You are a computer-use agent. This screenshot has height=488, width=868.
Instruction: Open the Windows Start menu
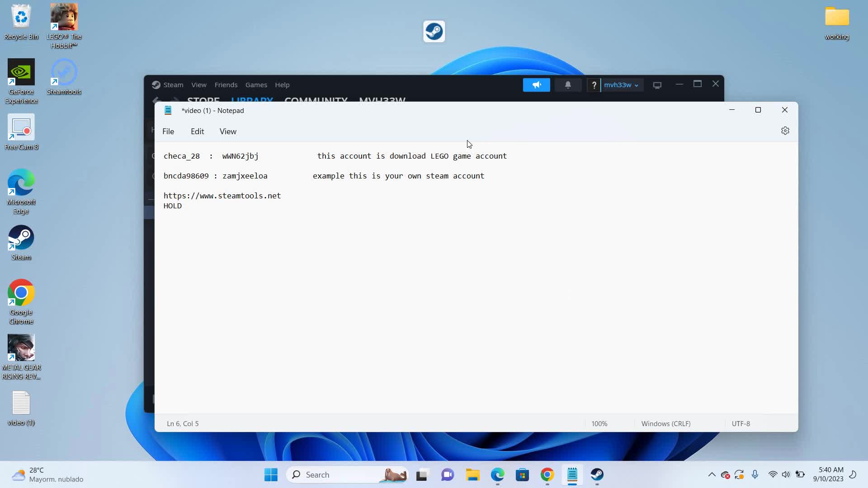click(x=270, y=474)
